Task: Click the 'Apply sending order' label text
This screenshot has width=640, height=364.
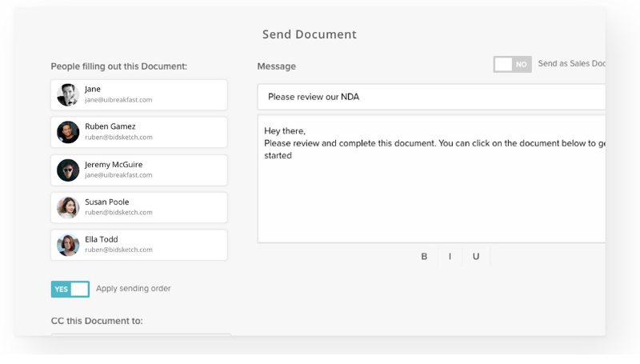Action: [133, 289]
